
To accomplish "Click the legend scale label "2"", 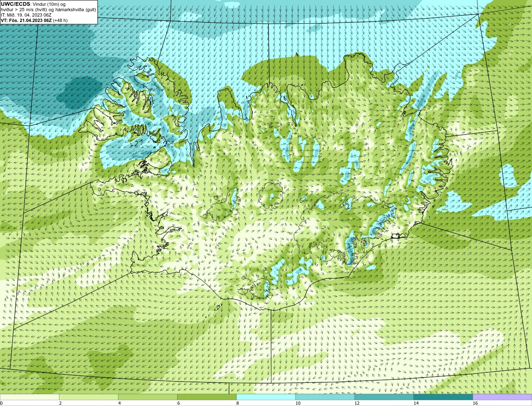I will (x=60, y=403).
